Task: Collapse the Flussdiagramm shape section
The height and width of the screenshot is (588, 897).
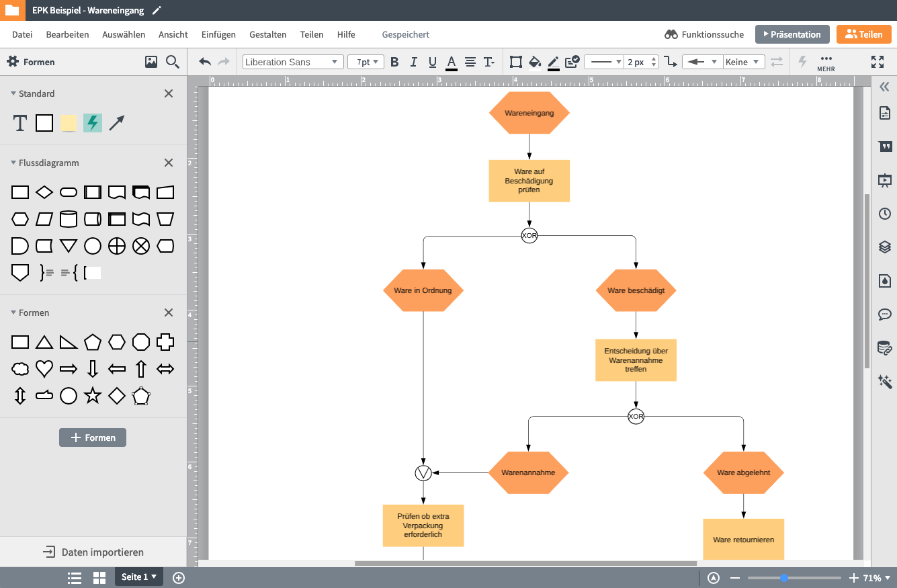Action: click(13, 163)
